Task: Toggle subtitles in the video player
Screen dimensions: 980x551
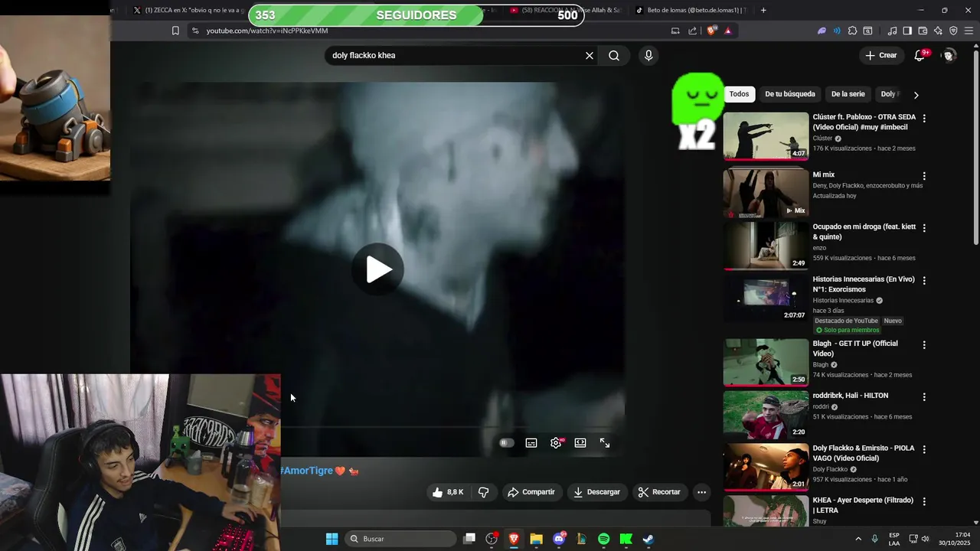Action: click(531, 443)
